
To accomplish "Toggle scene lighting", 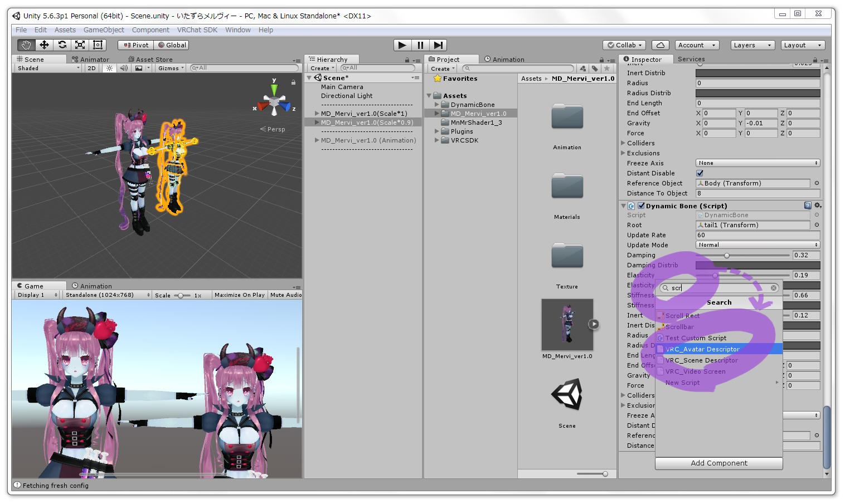I will (109, 68).
